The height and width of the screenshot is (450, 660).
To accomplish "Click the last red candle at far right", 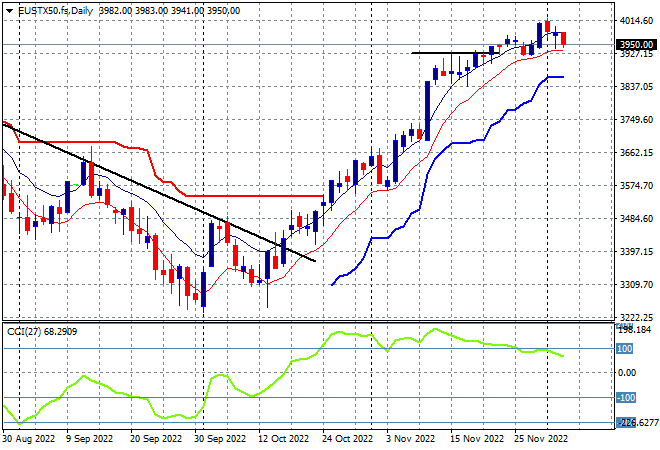I will tap(564, 39).
